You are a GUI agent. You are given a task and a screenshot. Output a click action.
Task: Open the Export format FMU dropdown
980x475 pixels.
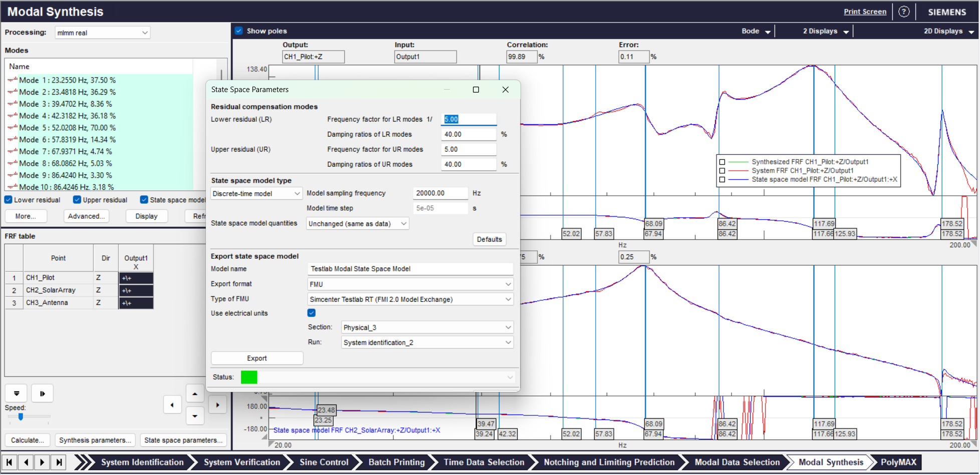[410, 284]
